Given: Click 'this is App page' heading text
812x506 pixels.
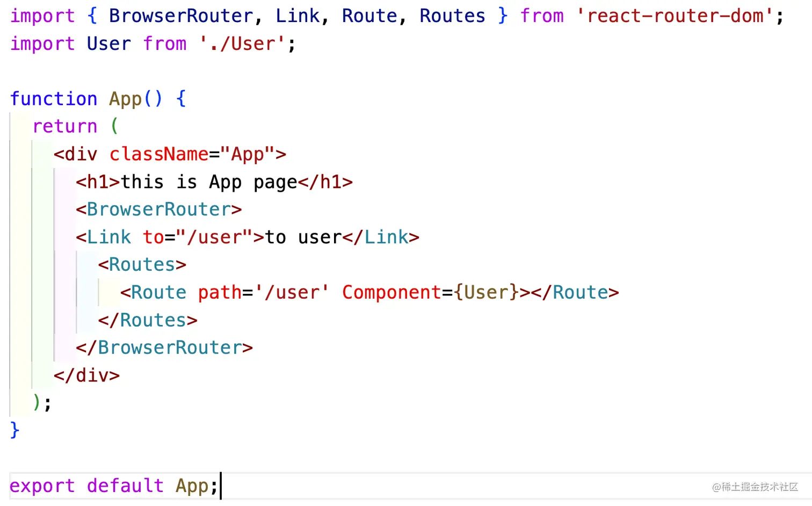Looking at the screenshot, I should point(209,182).
